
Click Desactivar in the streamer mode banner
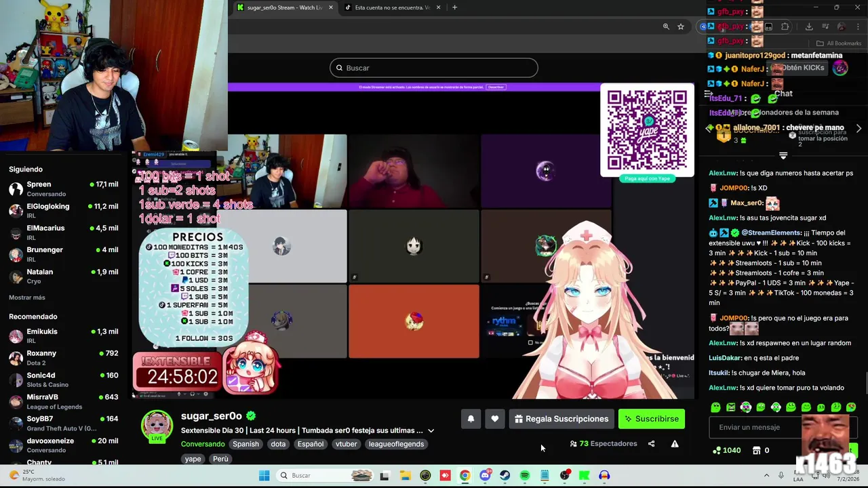[x=496, y=87]
